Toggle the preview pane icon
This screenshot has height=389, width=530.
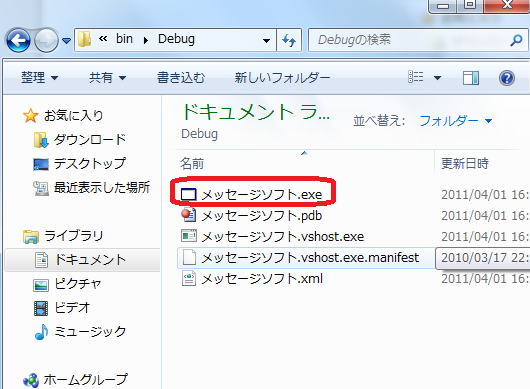(471, 78)
